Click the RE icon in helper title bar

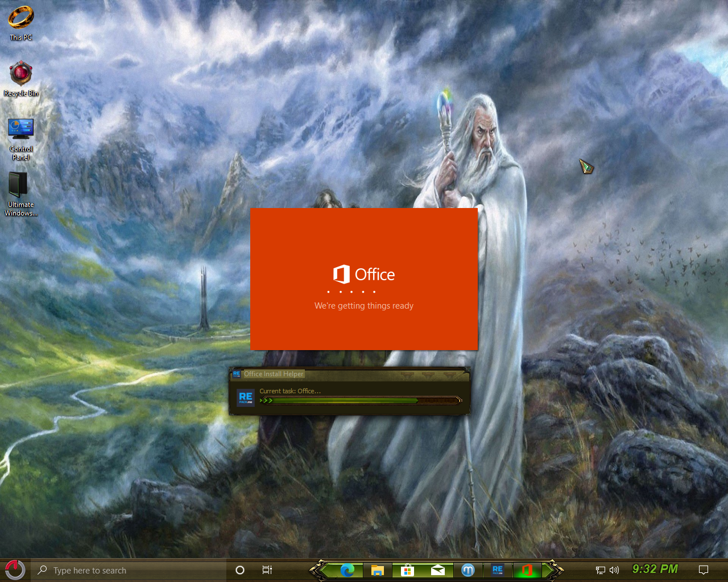coord(237,374)
